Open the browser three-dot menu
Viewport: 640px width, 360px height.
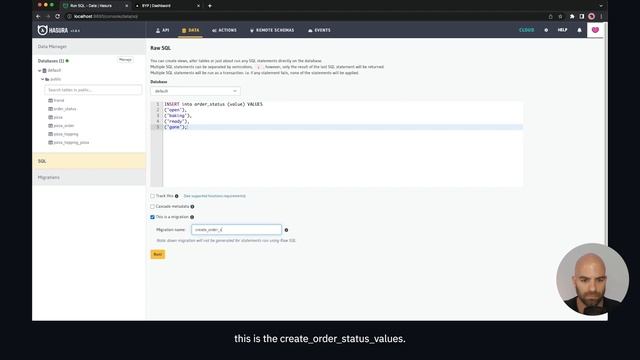(x=601, y=16)
